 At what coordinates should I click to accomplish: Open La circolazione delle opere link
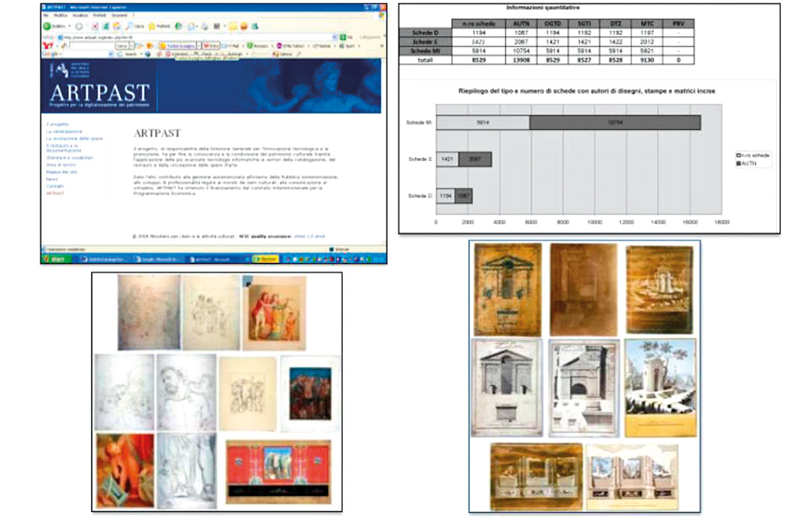(74, 139)
